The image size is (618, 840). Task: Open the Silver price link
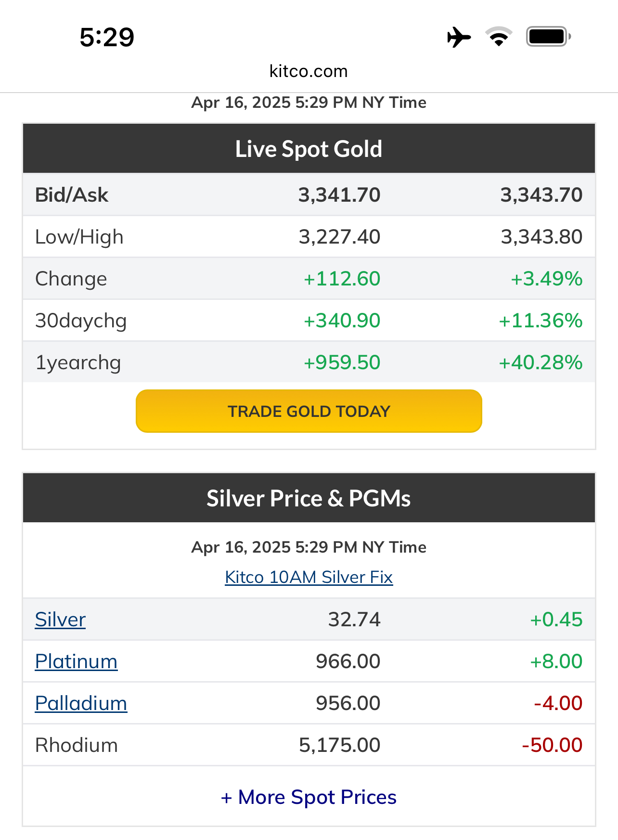tap(60, 620)
